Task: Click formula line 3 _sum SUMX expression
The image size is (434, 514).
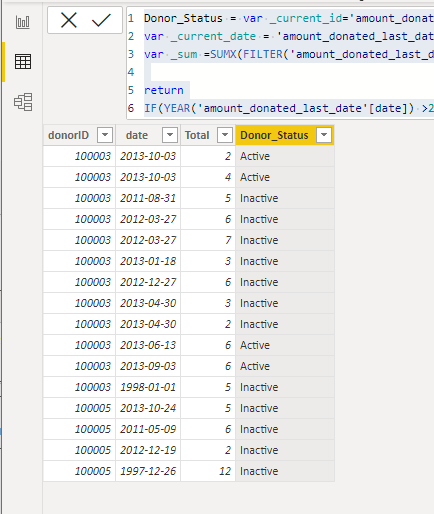Action: pos(289,54)
